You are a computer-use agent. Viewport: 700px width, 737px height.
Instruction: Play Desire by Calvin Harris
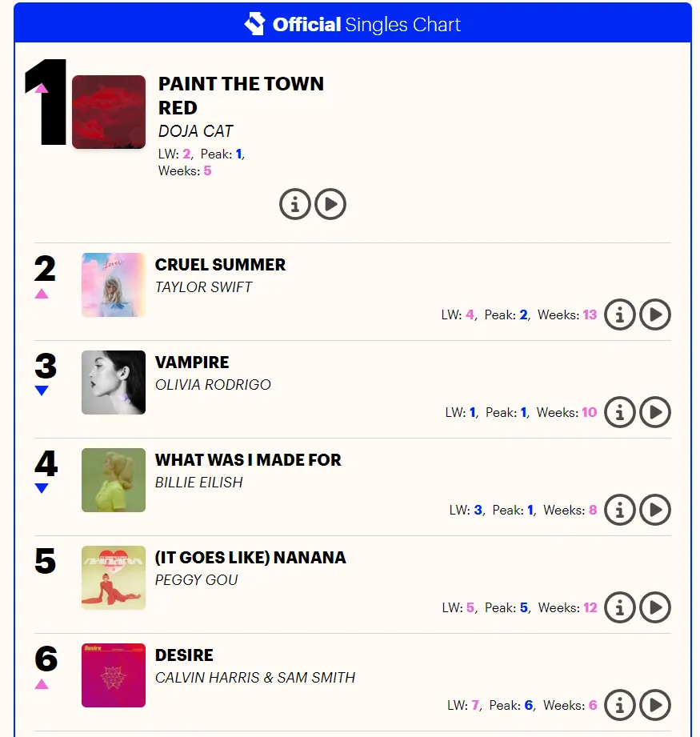click(655, 705)
